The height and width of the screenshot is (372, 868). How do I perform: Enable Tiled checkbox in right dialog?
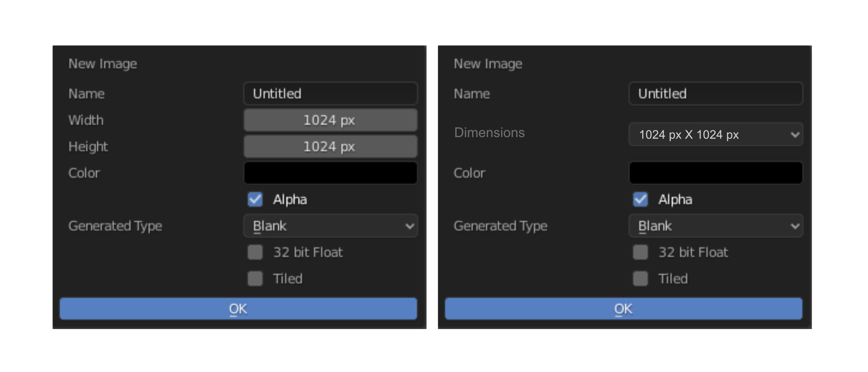pos(641,279)
